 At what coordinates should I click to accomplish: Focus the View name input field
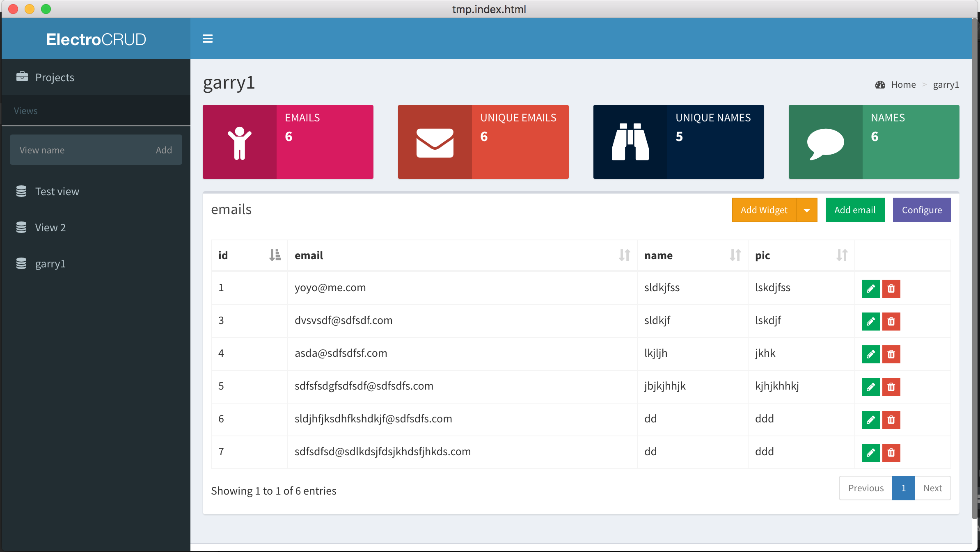click(x=82, y=150)
